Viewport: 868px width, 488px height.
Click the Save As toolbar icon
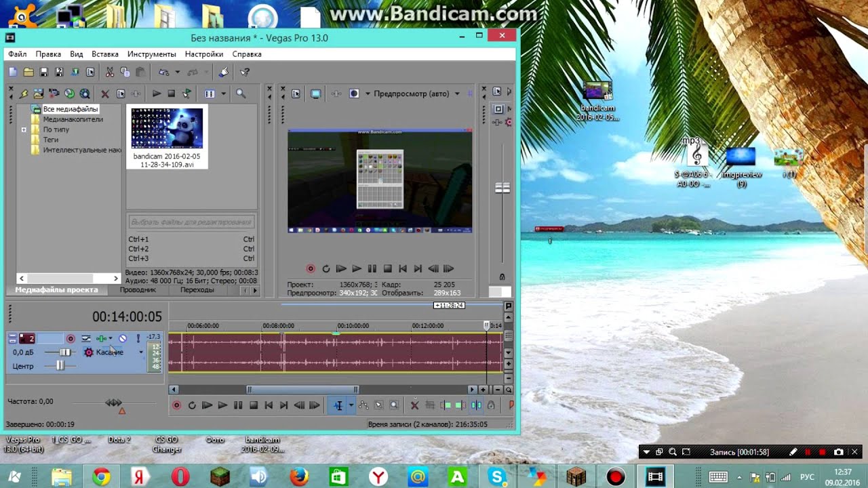pos(59,73)
